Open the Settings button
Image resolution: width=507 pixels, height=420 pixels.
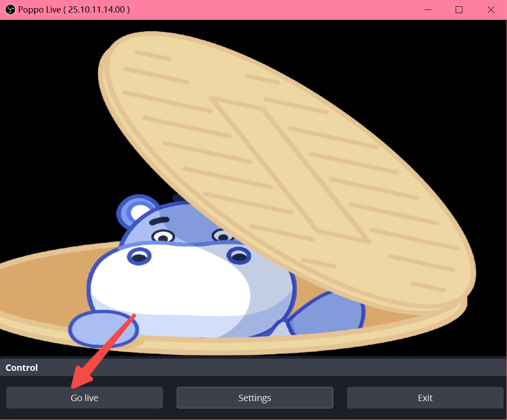255,397
